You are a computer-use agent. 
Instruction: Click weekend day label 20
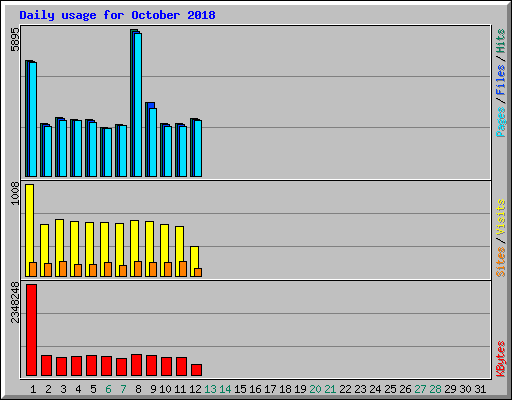[x=315, y=389]
